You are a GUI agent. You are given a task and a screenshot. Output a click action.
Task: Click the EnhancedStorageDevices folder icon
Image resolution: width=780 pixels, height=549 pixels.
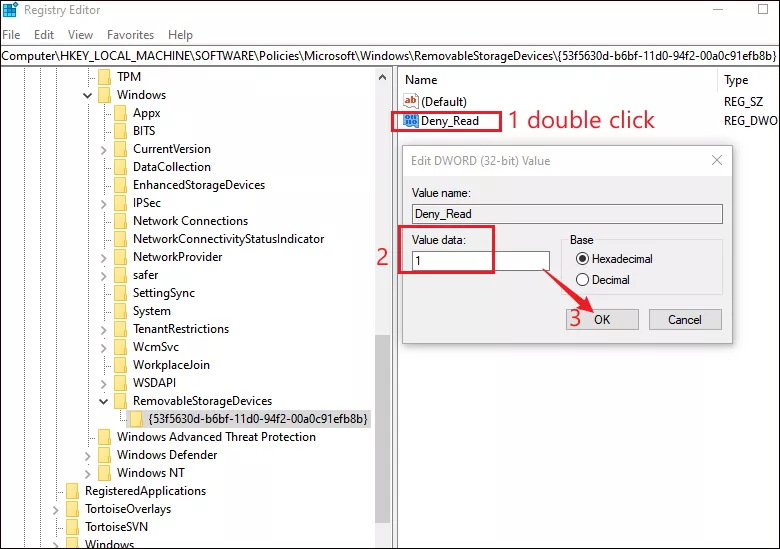pyautogui.click(x=120, y=185)
